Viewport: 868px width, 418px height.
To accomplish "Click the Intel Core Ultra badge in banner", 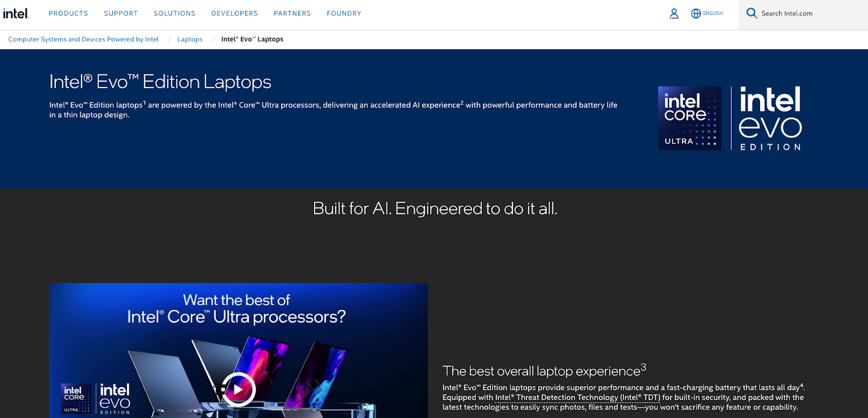I will tap(690, 118).
